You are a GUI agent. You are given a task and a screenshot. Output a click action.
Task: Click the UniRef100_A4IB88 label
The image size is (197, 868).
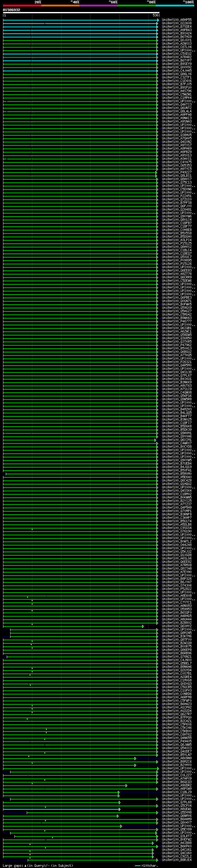[x=176, y=843]
